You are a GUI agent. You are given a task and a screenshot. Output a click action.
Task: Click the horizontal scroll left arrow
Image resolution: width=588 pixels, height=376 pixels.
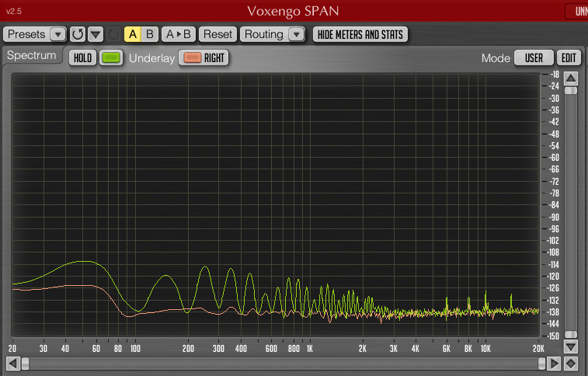click(x=12, y=363)
